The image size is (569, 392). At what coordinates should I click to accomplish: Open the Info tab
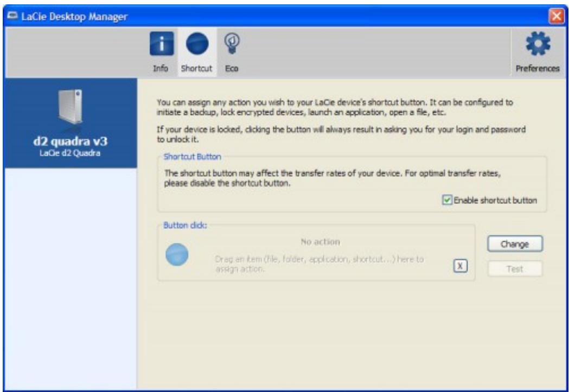161,52
